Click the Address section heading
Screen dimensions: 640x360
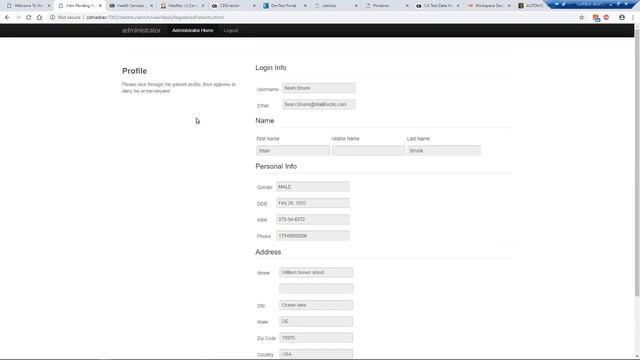click(268, 252)
